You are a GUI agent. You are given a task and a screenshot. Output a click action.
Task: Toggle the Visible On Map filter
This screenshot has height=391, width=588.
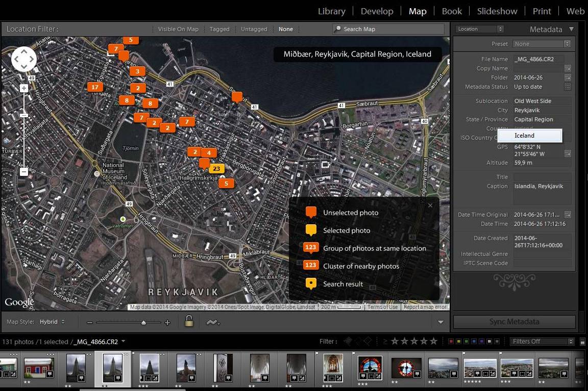tap(178, 29)
